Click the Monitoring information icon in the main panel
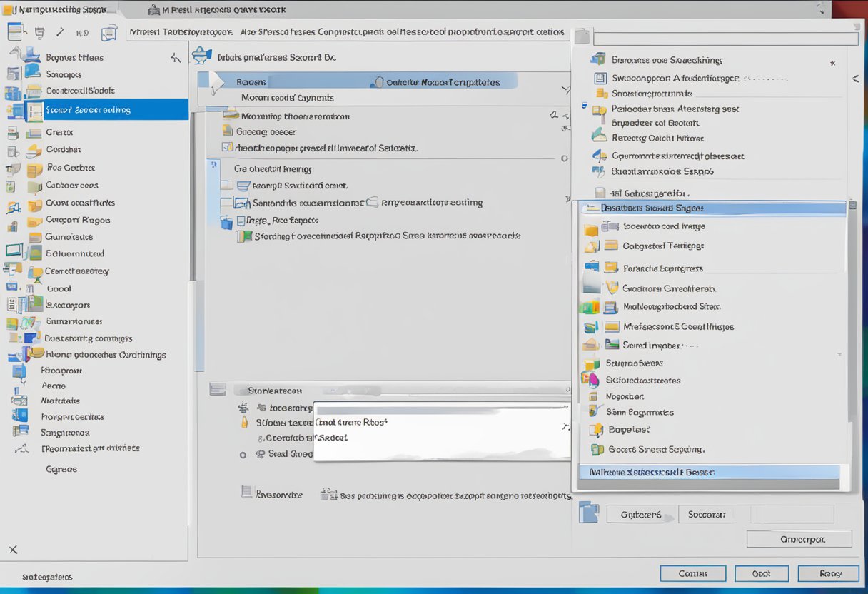Image resolution: width=868 pixels, height=594 pixels. pos(233,116)
